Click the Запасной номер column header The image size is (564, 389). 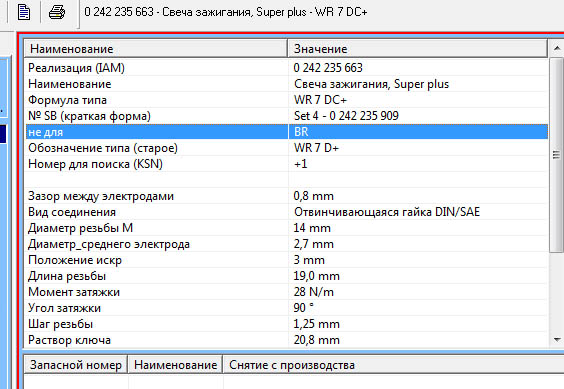pyautogui.click(x=76, y=365)
